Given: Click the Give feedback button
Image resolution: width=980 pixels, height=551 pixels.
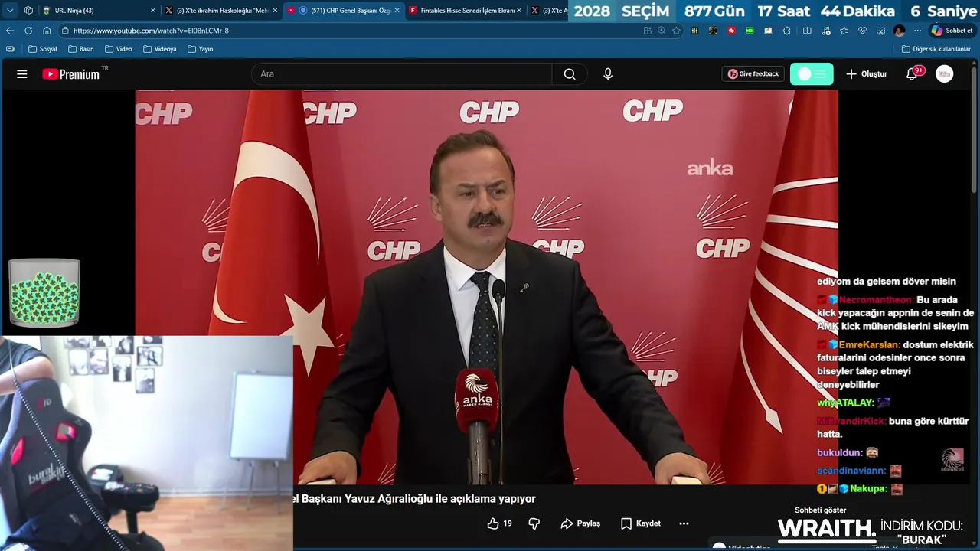Looking at the screenshot, I should (x=753, y=74).
